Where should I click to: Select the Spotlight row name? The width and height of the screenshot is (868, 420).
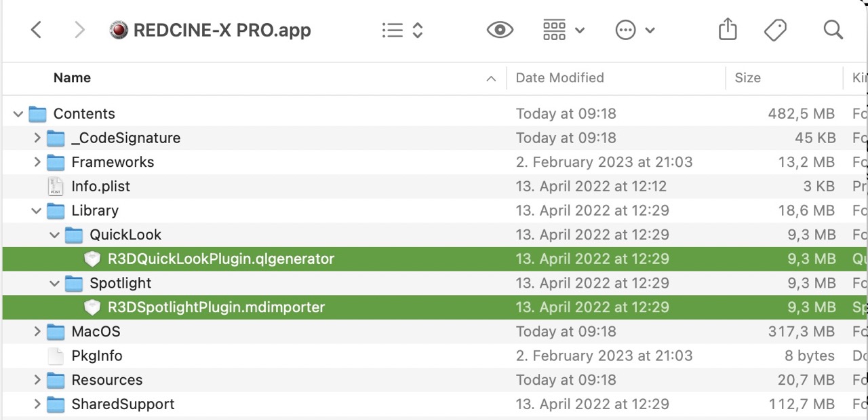tap(120, 283)
